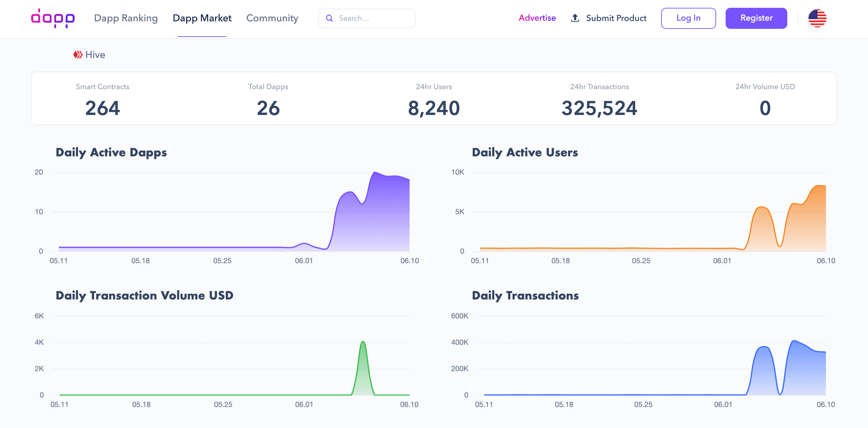The height and width of the screenshot is (428, 868).
Task: Click the Daily Active Dapps chart title
Action: pyautogui.click(x=111, y=153)
